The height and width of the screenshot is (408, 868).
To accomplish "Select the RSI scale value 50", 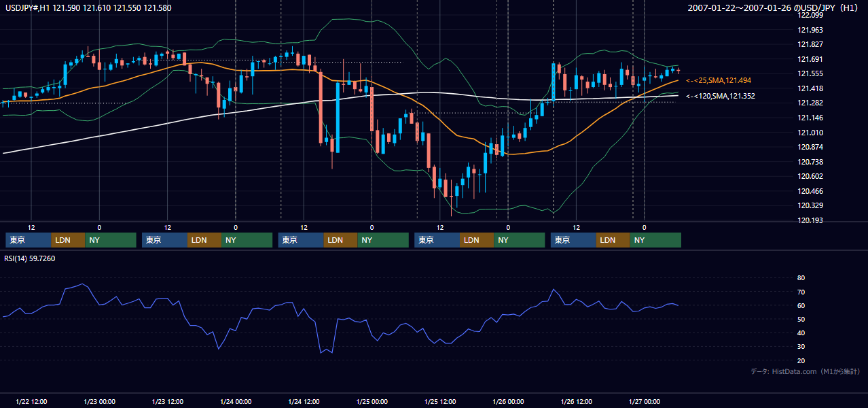I will pos(801,319).
